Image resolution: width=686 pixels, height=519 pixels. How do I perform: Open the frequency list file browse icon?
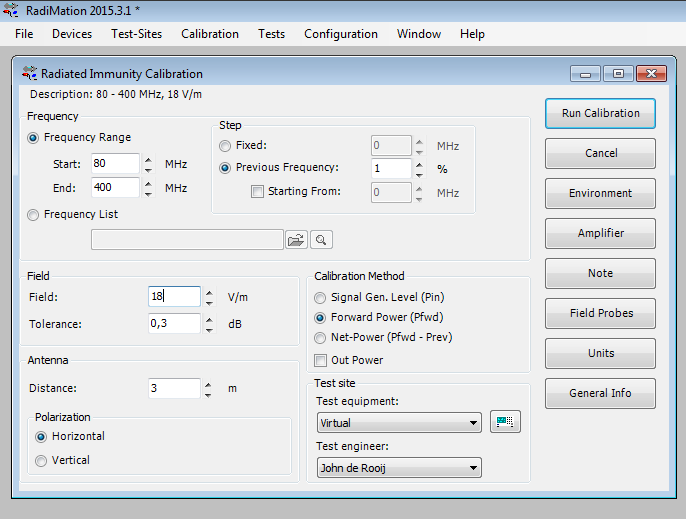(296, 240)
